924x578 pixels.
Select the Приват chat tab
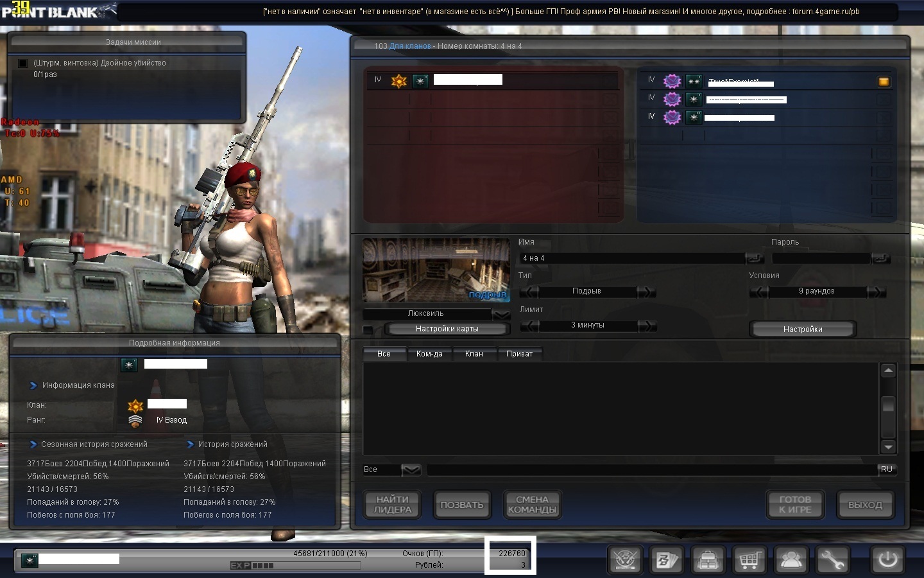(520, 354)
